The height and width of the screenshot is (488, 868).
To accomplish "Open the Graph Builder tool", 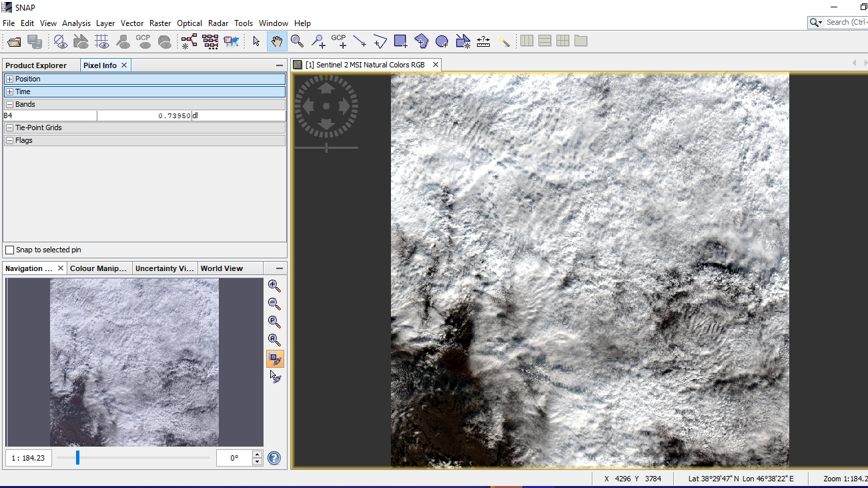I will [189, 41].
